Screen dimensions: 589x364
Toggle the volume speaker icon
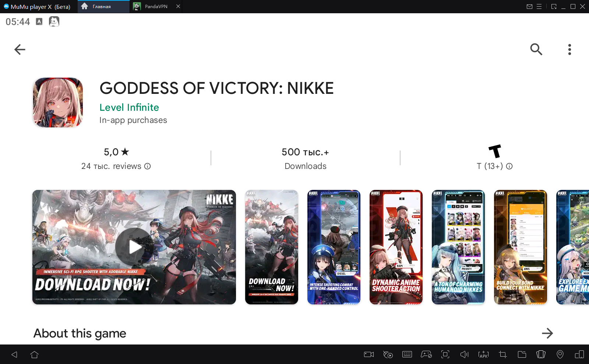(x=464, y=354)
